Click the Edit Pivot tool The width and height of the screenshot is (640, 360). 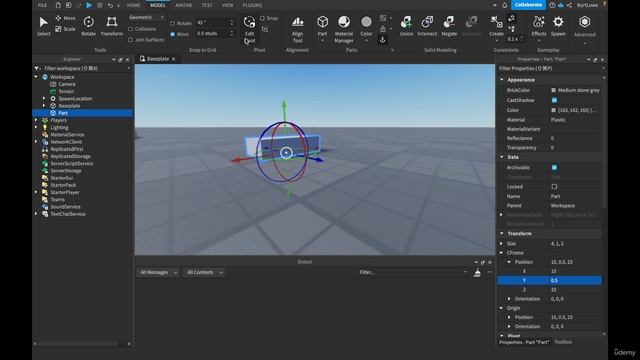click(249, 30)
